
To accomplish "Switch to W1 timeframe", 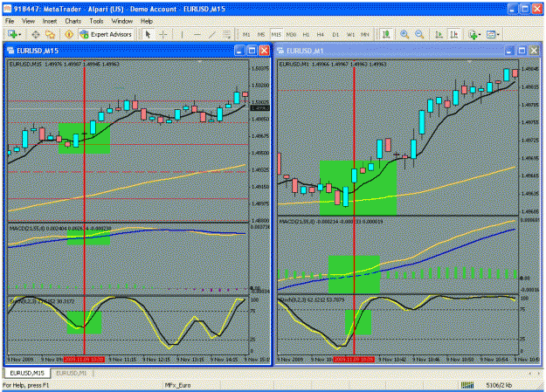I will (350, 34).
